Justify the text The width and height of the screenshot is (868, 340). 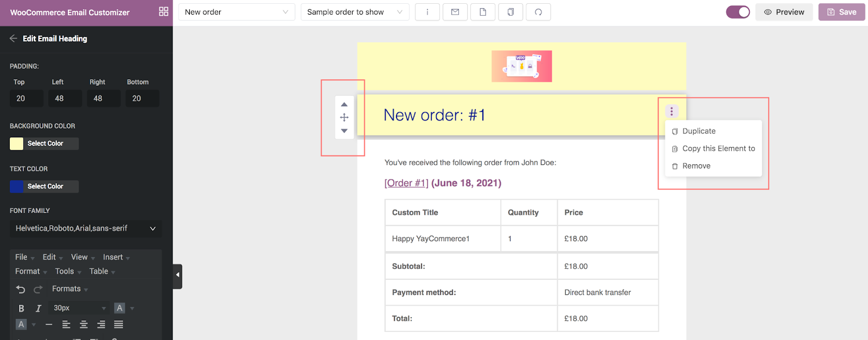(x=118, y=324)
